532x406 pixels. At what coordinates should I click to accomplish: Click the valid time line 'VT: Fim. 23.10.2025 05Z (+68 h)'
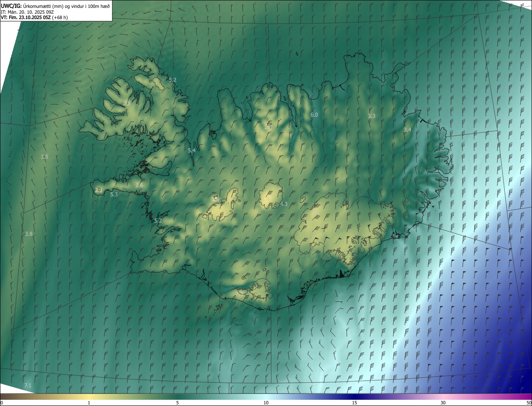34,17
